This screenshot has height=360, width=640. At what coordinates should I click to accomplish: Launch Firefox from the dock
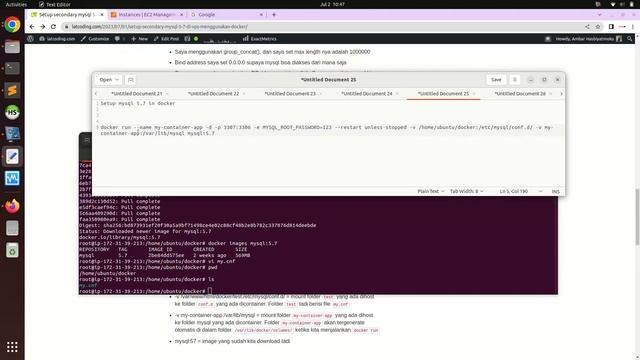pyautogui.click(x=12, y=206)
